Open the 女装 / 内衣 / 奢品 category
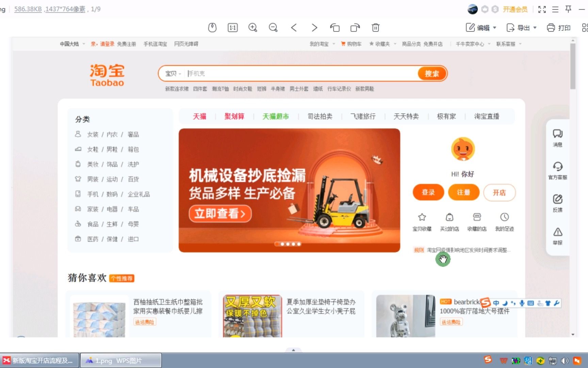The width and height of the screenshot is (588, 368). (x=112, y=135)
